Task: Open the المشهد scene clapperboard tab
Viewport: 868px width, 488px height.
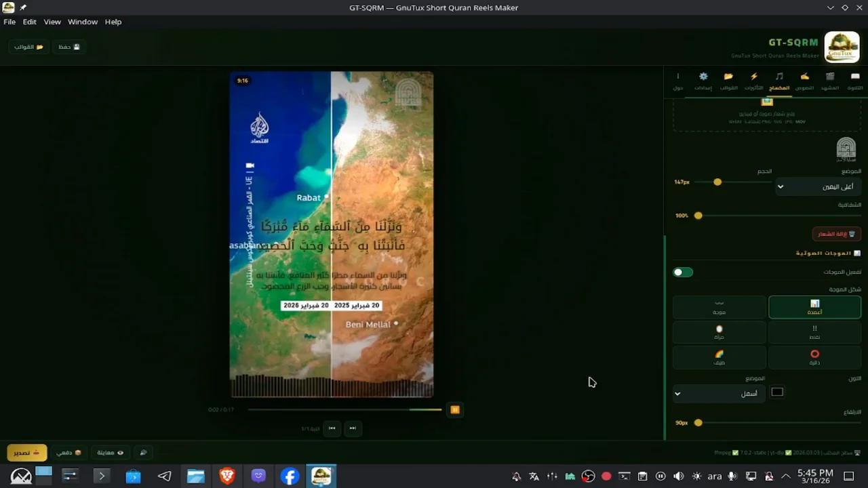Action: pyautogui.click(x=830, y=81)
